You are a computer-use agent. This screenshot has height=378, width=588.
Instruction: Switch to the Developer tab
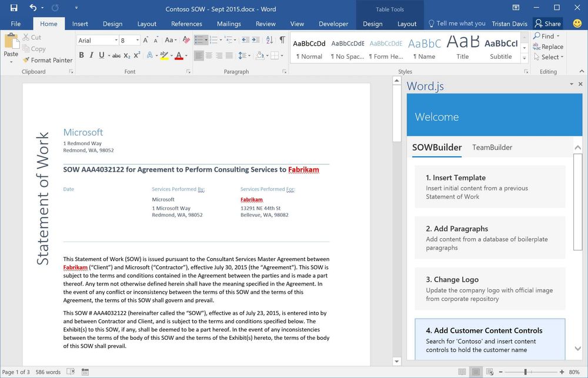[x=333, y=24]
